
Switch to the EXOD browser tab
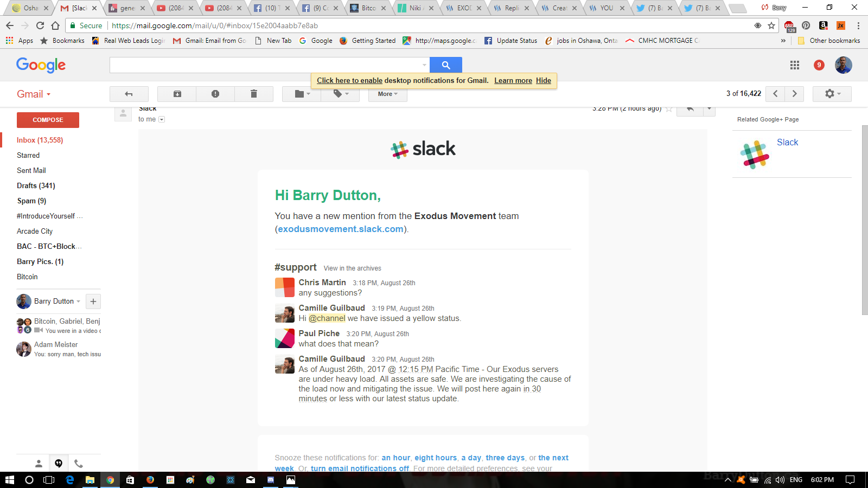pos(464,8)
